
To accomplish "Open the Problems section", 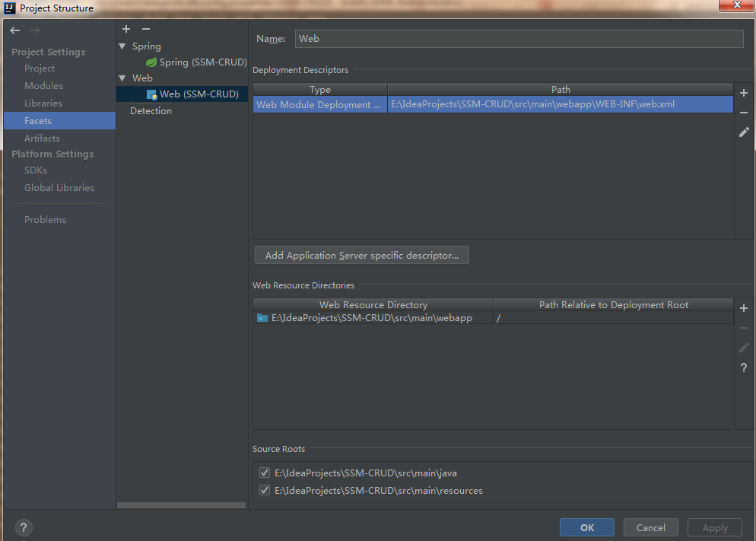I will 46,219.
